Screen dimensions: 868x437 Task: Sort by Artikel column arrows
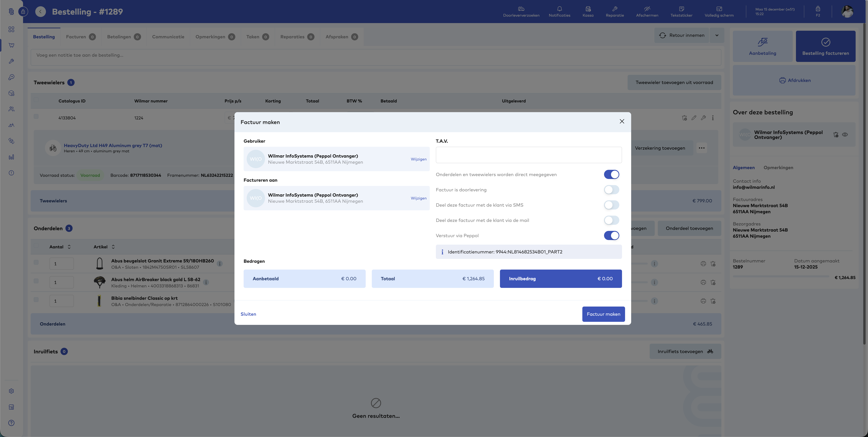tap(113, 247)
